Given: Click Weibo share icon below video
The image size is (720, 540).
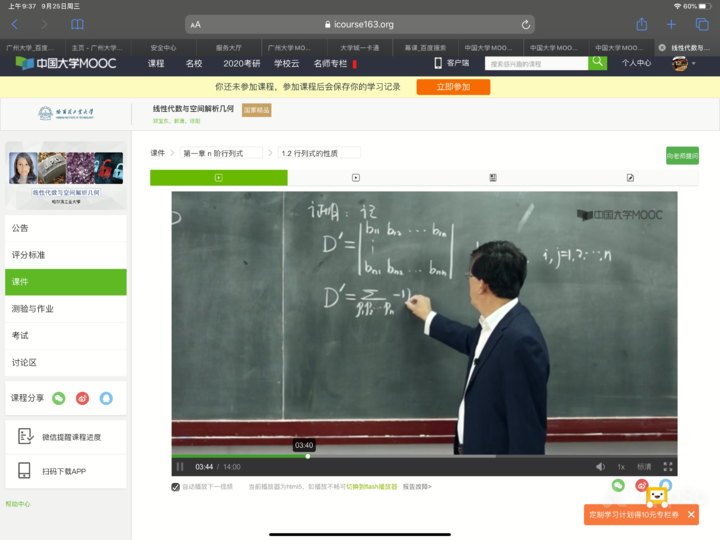Looking at the screenshot, I should click(x=641, y=485).
